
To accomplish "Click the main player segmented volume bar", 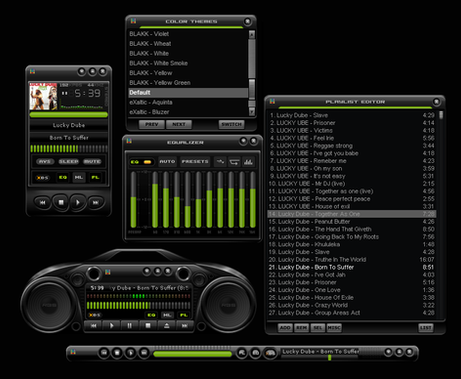I will [69, 149].
